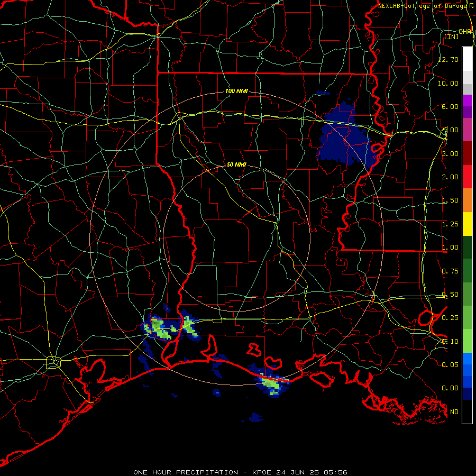Click the 6.00 legend value

pyautogui.click(x=450, y=106)
